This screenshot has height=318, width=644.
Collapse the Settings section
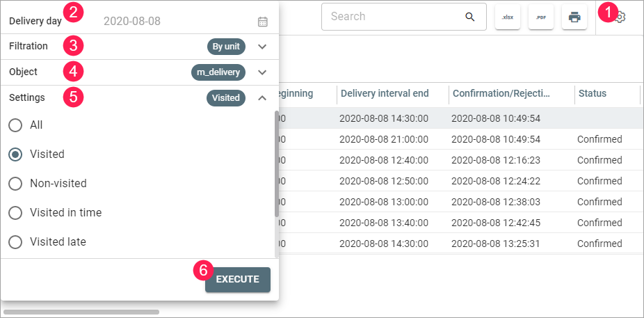click(x=262, y=98)
